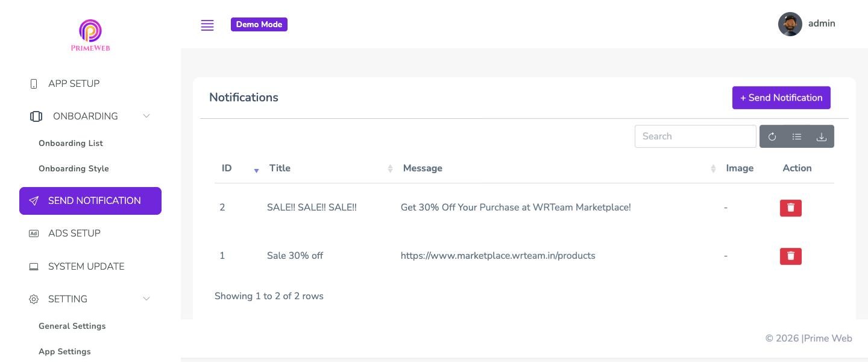The height and width of the screenshot is (362, 868).
Task: Open the admin avatar picture
Action: [790, 24]
